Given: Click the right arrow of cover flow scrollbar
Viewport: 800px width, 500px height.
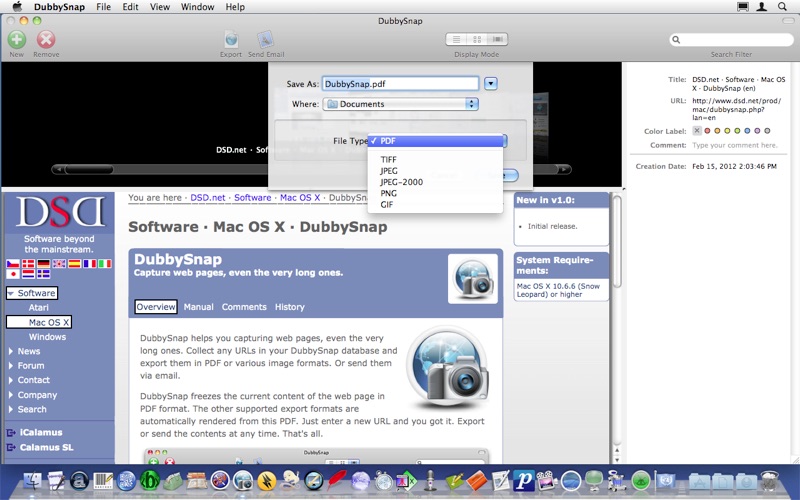Looking at the screenshot, I should [x=563, y=169].
